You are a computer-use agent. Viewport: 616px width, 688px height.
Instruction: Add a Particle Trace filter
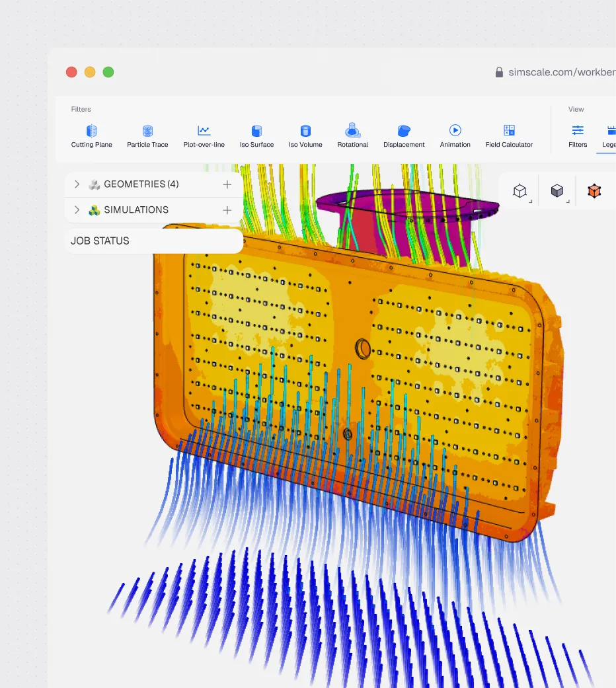(147, 136)
